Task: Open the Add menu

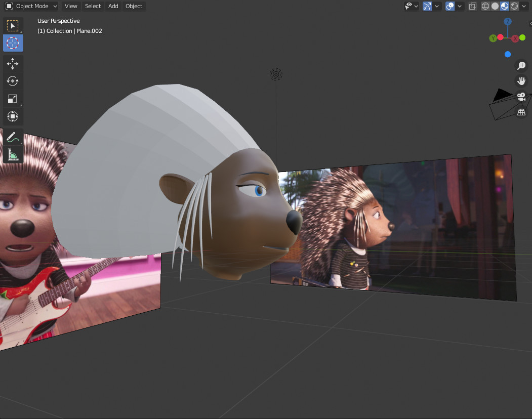Action: coord(113,6)
